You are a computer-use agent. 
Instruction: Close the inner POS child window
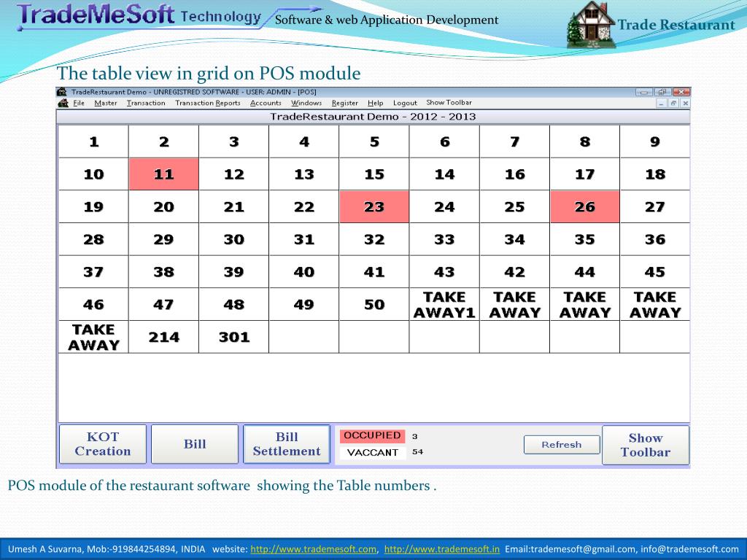click(x=685, y=104)
